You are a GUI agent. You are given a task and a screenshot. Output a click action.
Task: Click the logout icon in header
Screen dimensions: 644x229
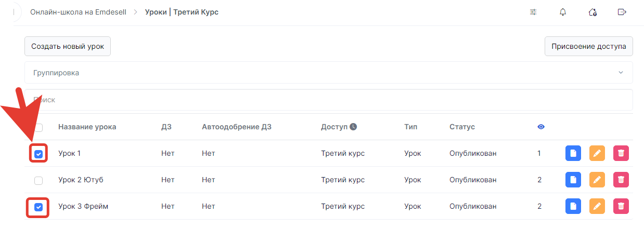(621, 12)
